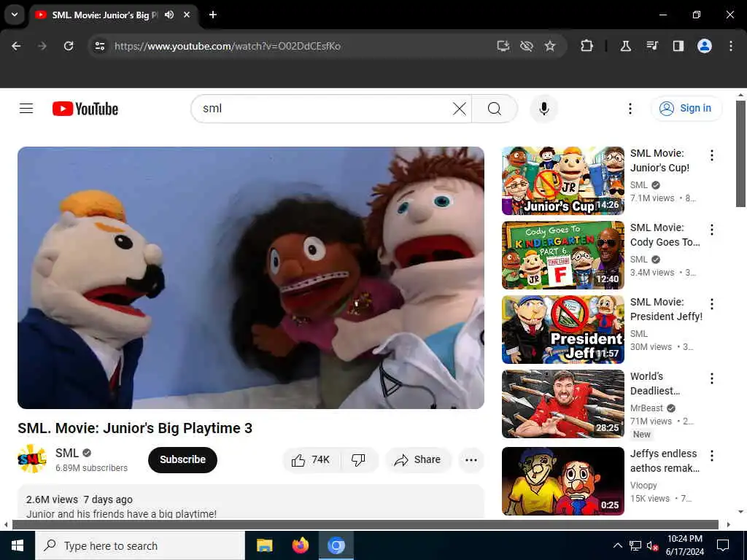The width and height of the screenshot is (747, 560).
Task: Open SML Movie: Junior's Cup! title
Action: click(659, 160)
